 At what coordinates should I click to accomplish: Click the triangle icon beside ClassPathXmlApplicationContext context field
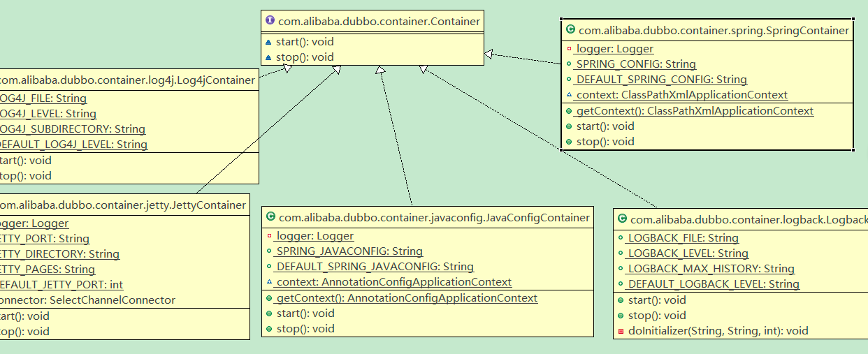click(570, 95)
